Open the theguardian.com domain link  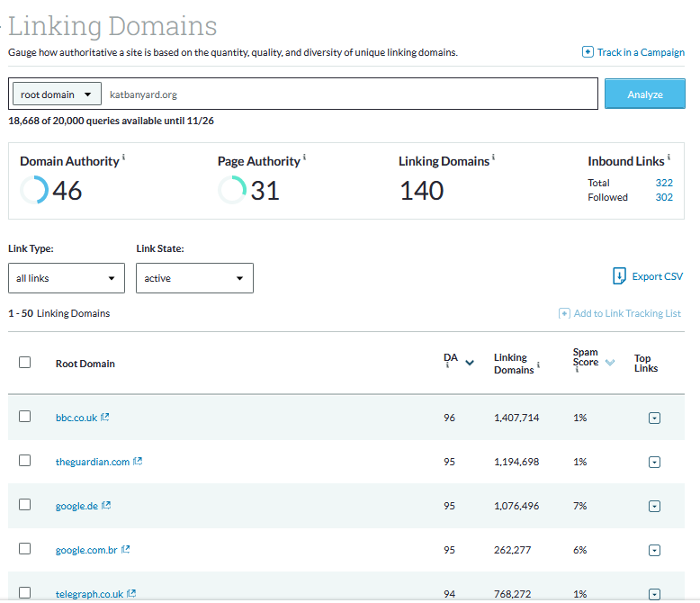(93, 462)
